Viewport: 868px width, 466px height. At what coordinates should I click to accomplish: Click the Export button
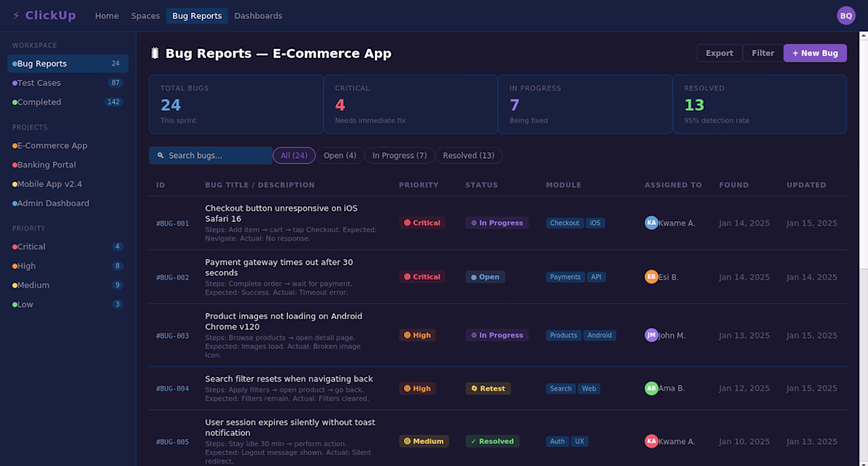pos(719,53)
